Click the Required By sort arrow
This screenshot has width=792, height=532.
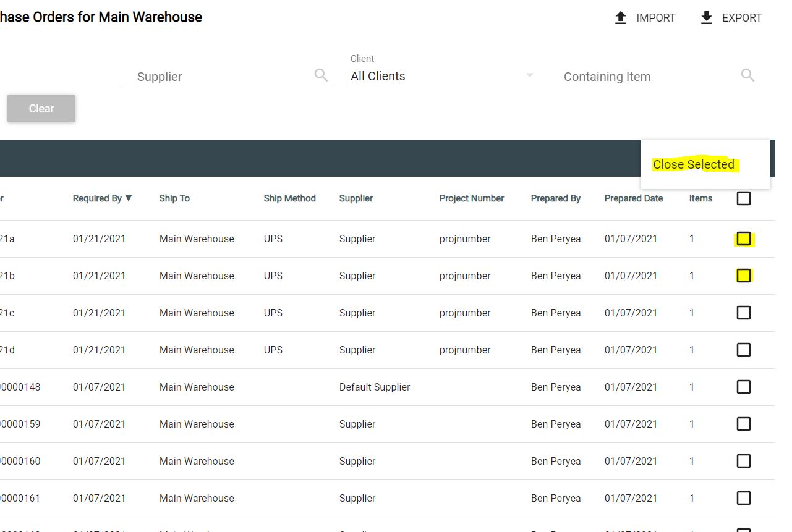128,198
